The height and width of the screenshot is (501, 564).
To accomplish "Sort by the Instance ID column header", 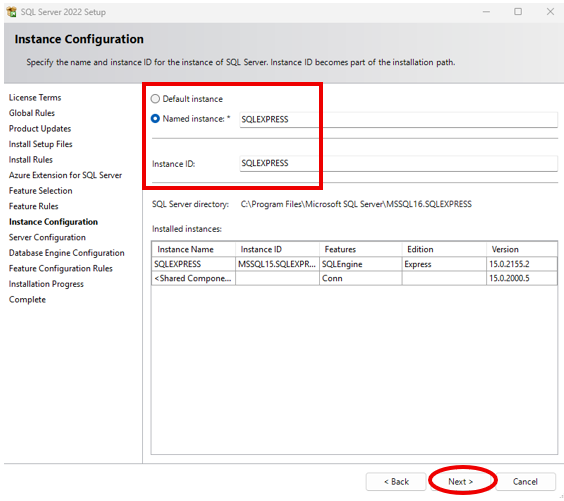I will pos(277,249).
